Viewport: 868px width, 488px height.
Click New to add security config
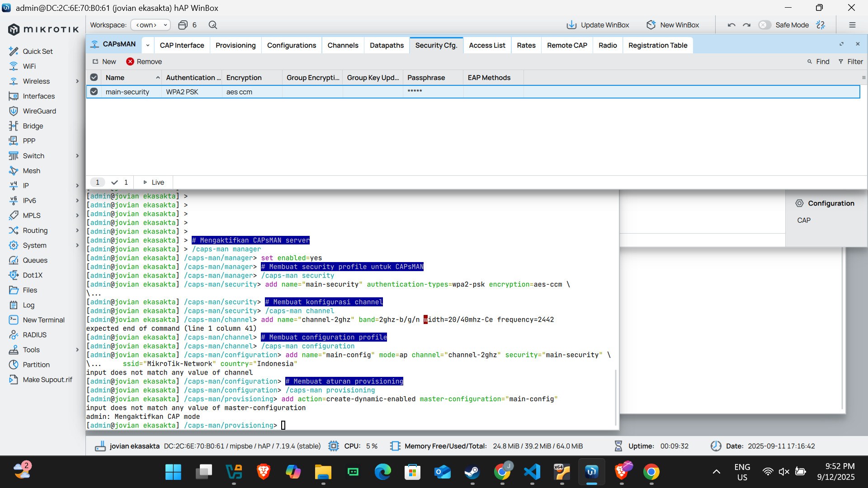point(104,61)
